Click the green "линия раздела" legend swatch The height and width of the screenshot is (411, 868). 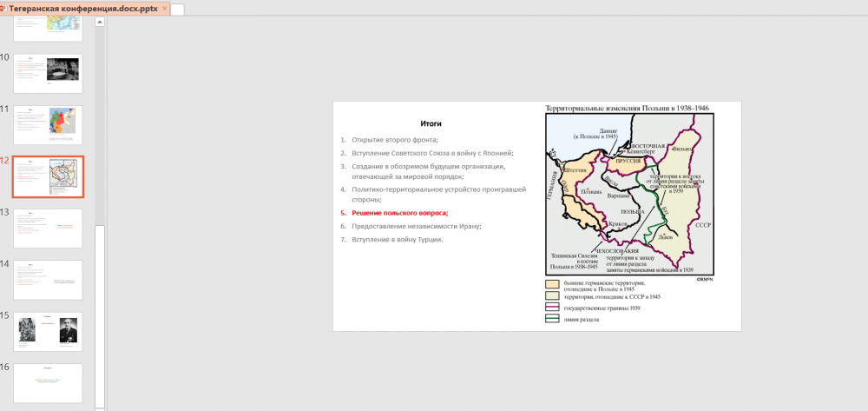pyautogui.click(x=552, y=319)
